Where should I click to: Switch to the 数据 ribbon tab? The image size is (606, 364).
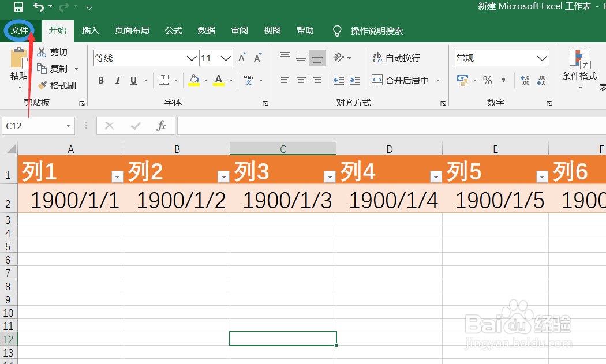click(206, 31)
